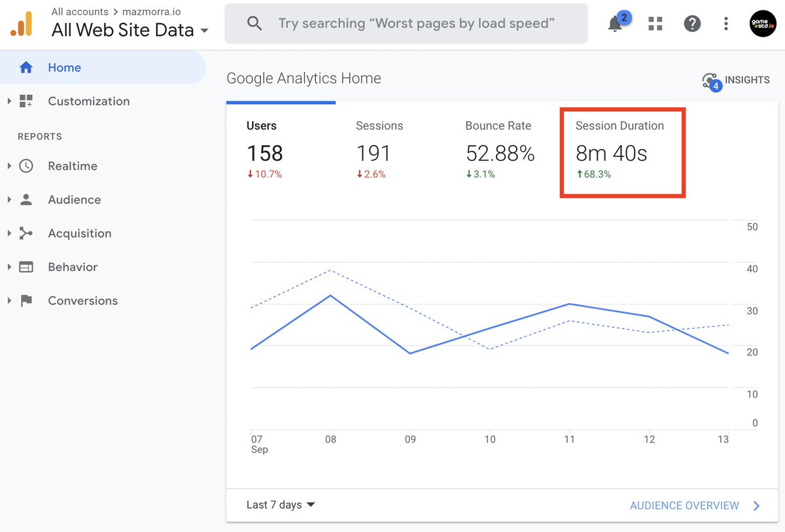785x532 pixels.
Task: Click the Realtime clock icon
Action: click(x=26, y=166)
